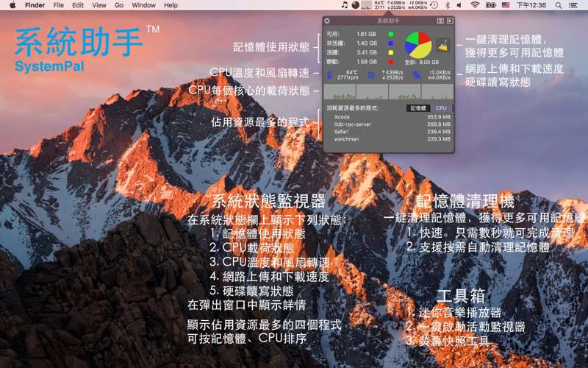588x368 pixels.
Task: Click the second CPU core load graph
Action: click(x=373, y=91)
